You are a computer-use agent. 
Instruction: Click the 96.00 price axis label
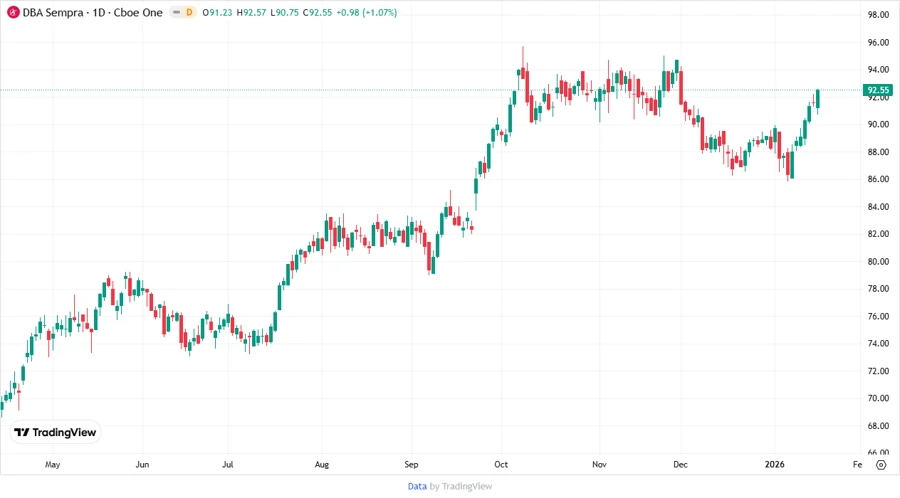(878, 42)
